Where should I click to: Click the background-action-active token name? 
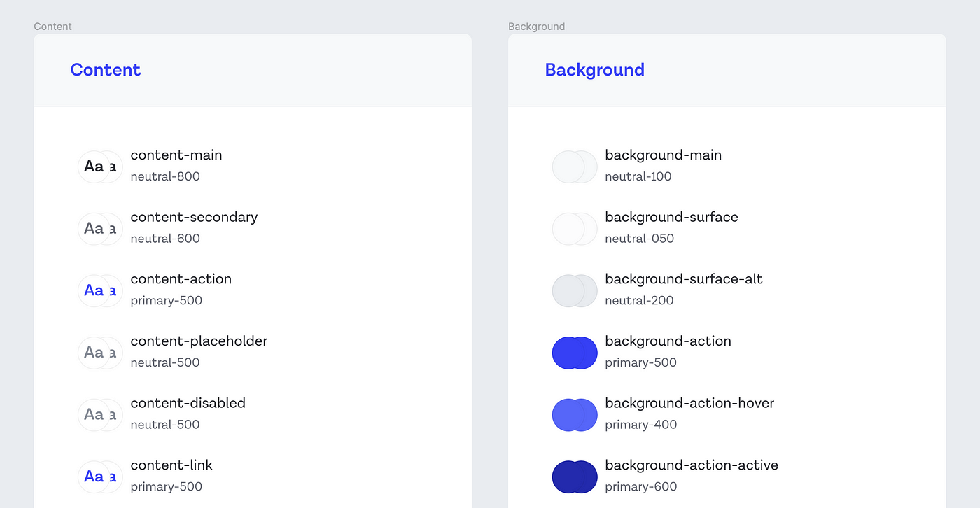click(692, 465)
